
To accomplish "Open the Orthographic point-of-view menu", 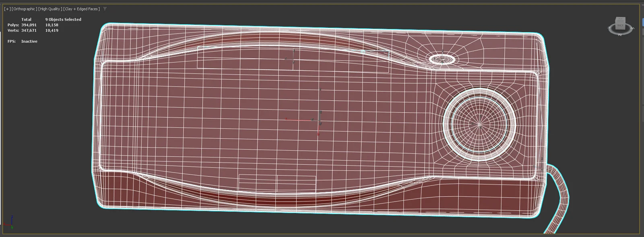I will click(25, 9).
